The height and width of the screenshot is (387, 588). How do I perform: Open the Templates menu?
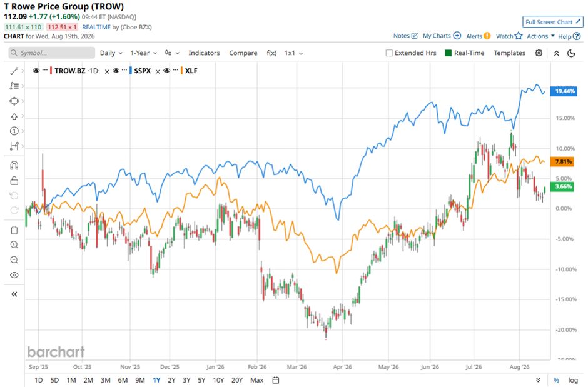(509, 53)
